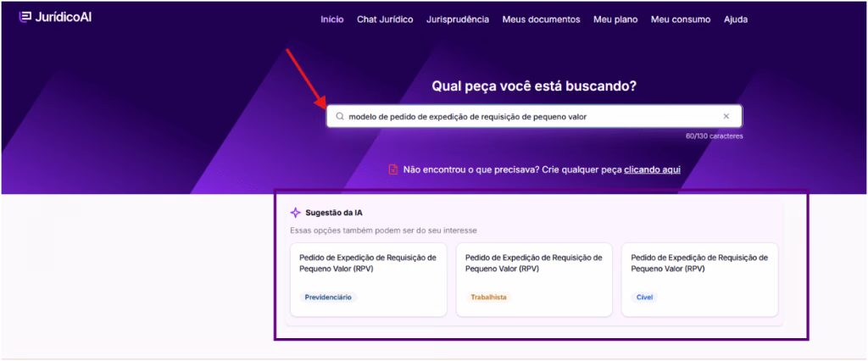Click the '60/130 caracteres' counter text

(x=714, y=136)
